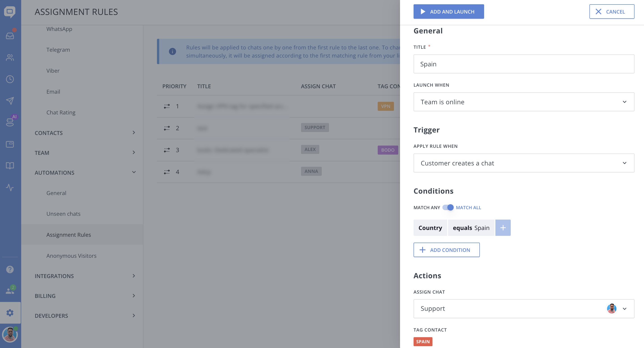This screenshot has width=644, height=348.
Task: Click the Title input field
Action: 524,64
